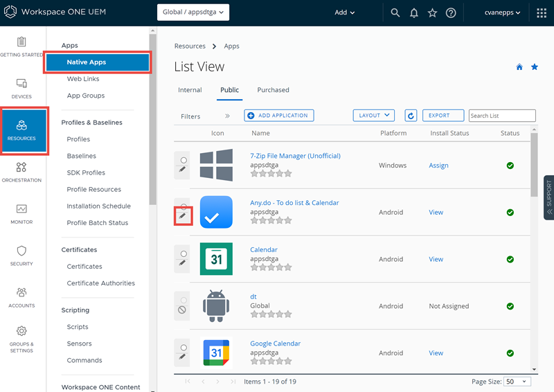Open the help question mark icon
The height and width of the screenshot is (392, 554).
(x=451, y=12)
